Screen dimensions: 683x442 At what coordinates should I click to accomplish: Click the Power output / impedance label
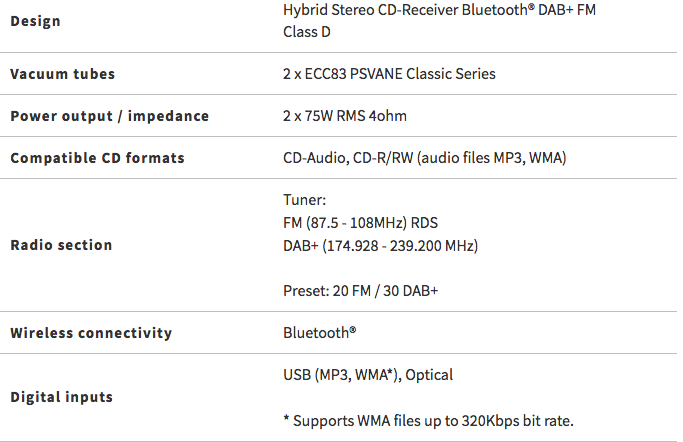click(110, 116)
